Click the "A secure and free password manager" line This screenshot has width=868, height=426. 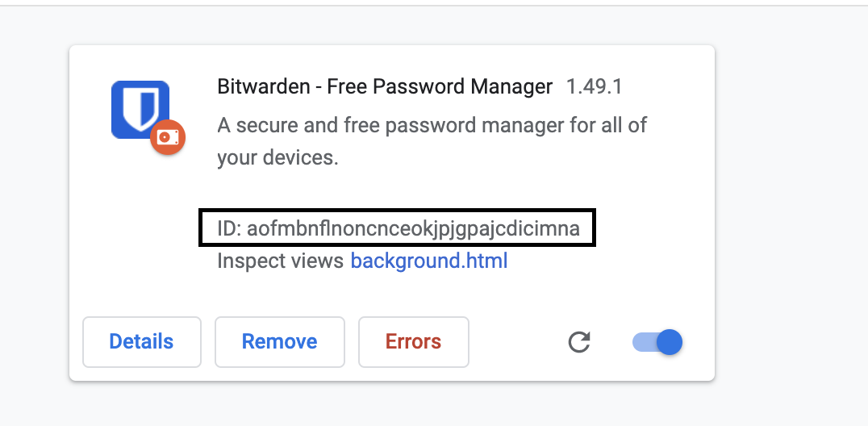click(x=432, y=126)
